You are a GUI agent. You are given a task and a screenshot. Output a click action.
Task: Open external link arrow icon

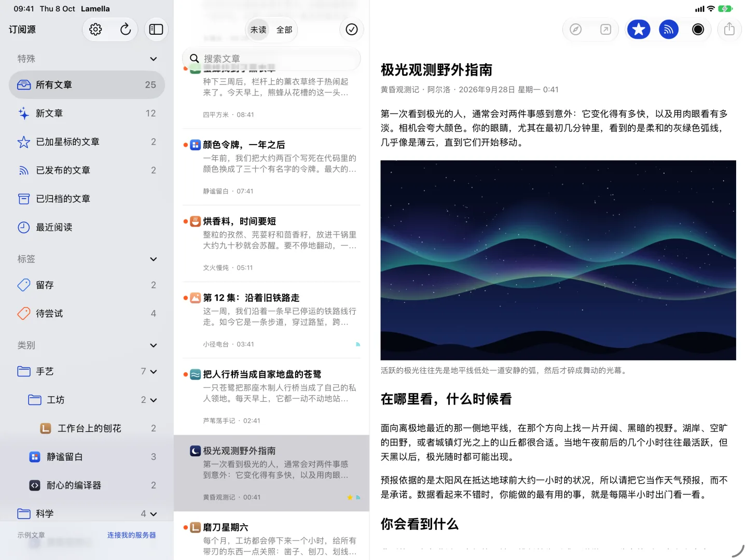605,30
